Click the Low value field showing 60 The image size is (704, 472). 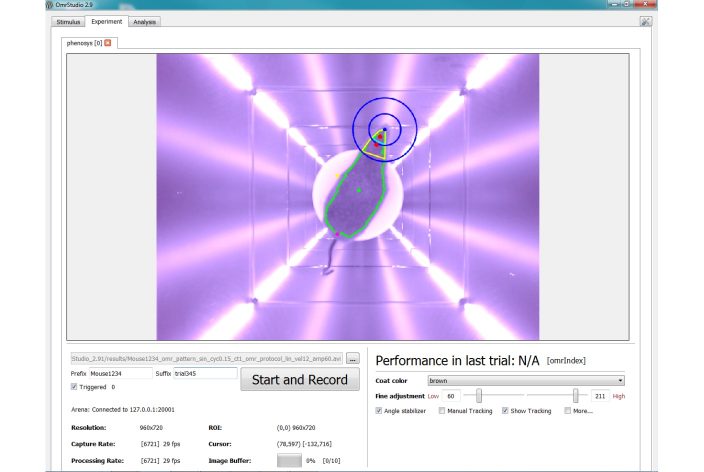[x=451, y=396]
